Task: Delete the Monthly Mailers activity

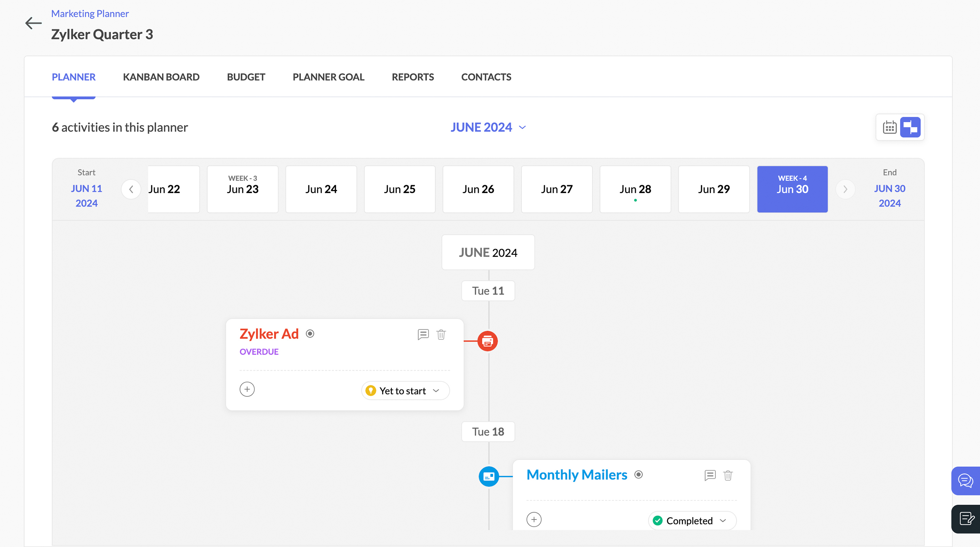Action: point(728,475)
